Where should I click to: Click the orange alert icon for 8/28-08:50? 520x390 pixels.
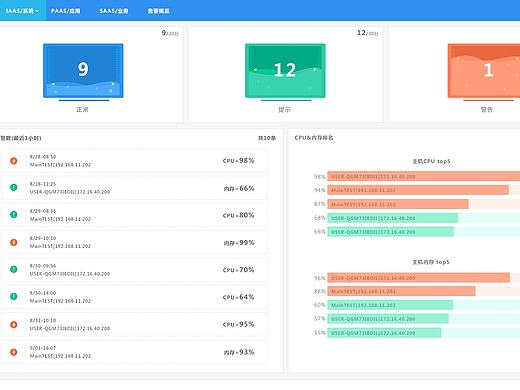click(x=14, y=161)
